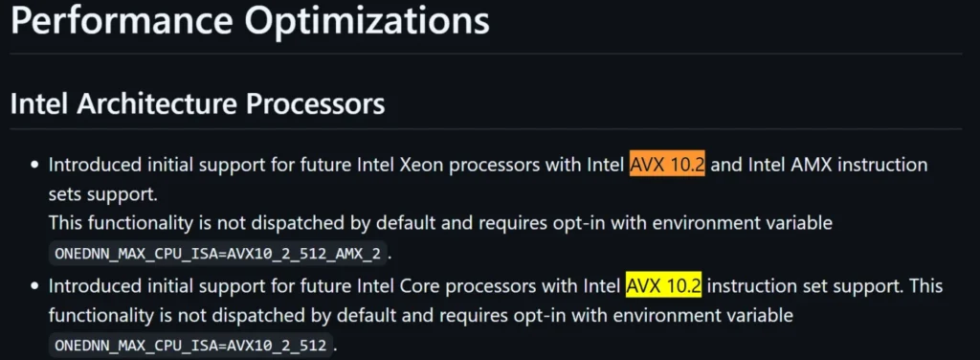Click the second bullet point marker
Screen dimensions: 980x360
[x=35, y=287]
